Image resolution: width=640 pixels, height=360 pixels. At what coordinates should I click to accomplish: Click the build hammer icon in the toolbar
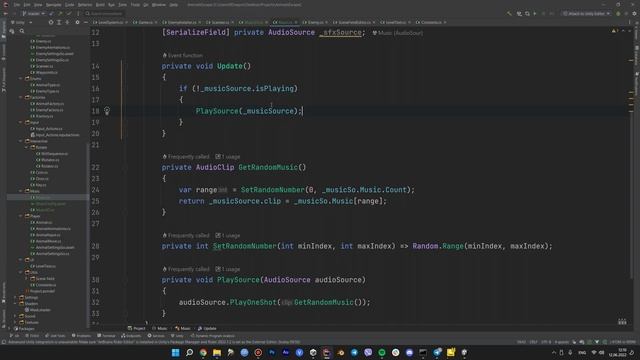coord(509,13)
